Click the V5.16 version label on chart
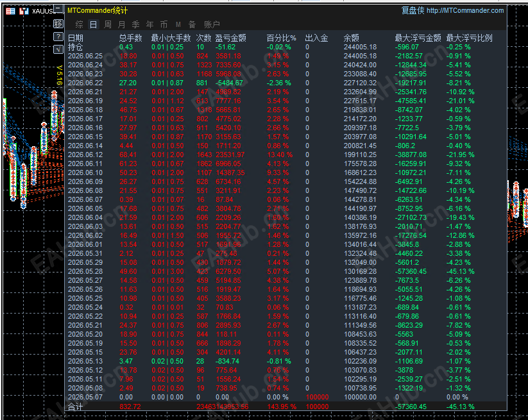The width and height of the screenshot is (528, 420). point(59,75)
